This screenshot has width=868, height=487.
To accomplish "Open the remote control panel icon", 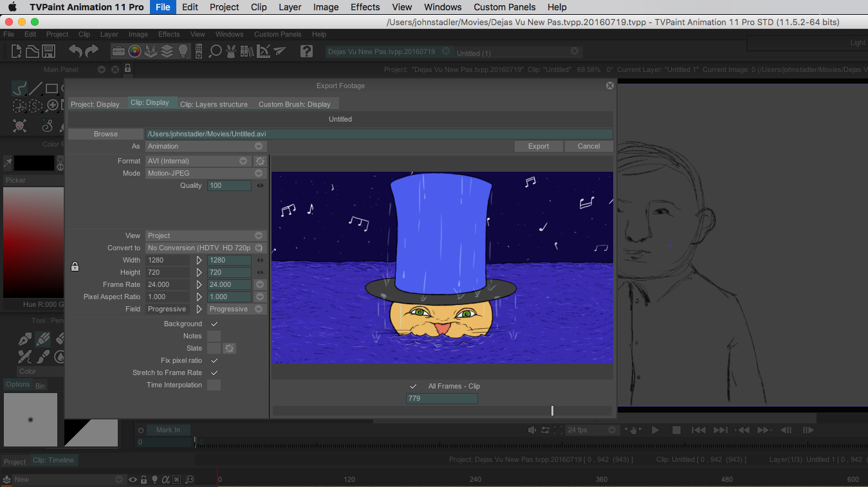I will pyautogui.click(x=199, y=51).
